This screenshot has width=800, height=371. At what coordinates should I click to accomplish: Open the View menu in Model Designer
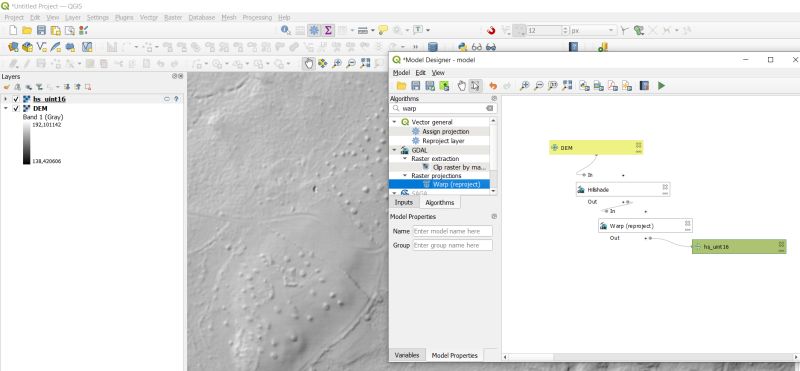pyautogui.click(x=438, y=73)
